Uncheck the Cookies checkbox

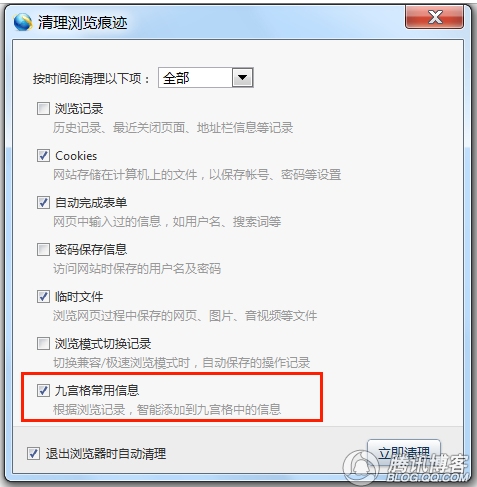[43, 156]
